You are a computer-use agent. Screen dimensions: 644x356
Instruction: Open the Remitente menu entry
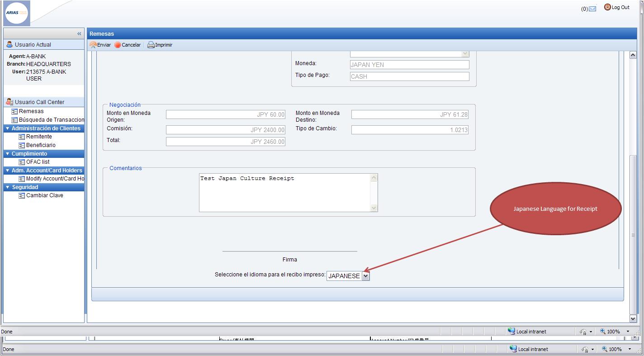coord(39,137)
